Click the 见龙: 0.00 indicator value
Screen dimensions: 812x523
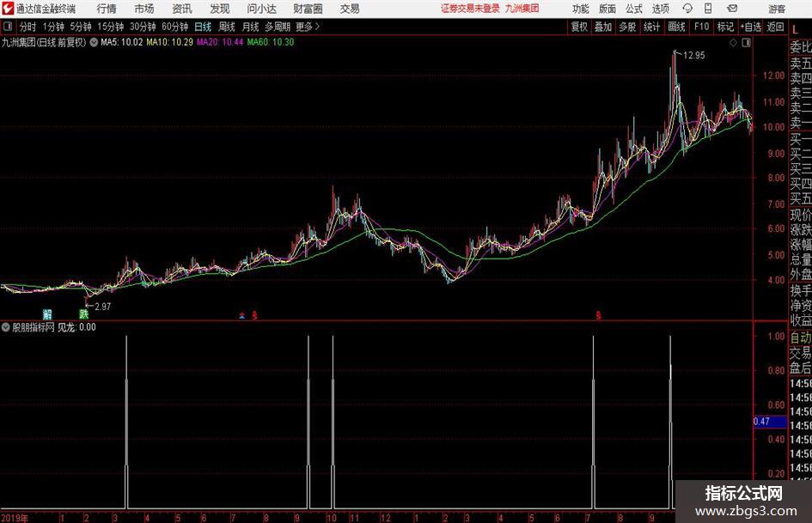[x=76, y=327]
